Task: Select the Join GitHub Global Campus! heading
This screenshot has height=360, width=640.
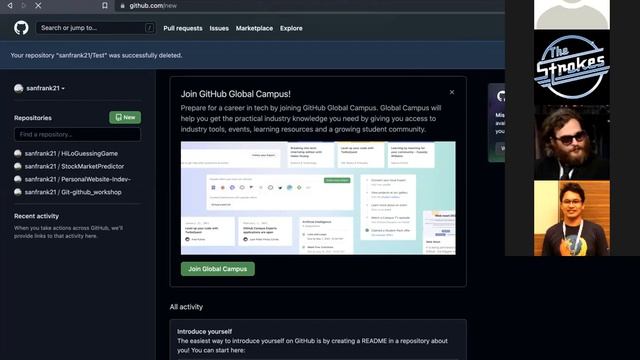Action: (x=236, y=94)
